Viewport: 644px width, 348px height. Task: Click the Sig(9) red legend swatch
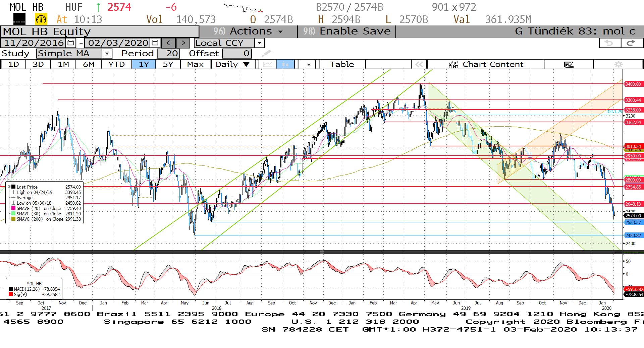11,294
